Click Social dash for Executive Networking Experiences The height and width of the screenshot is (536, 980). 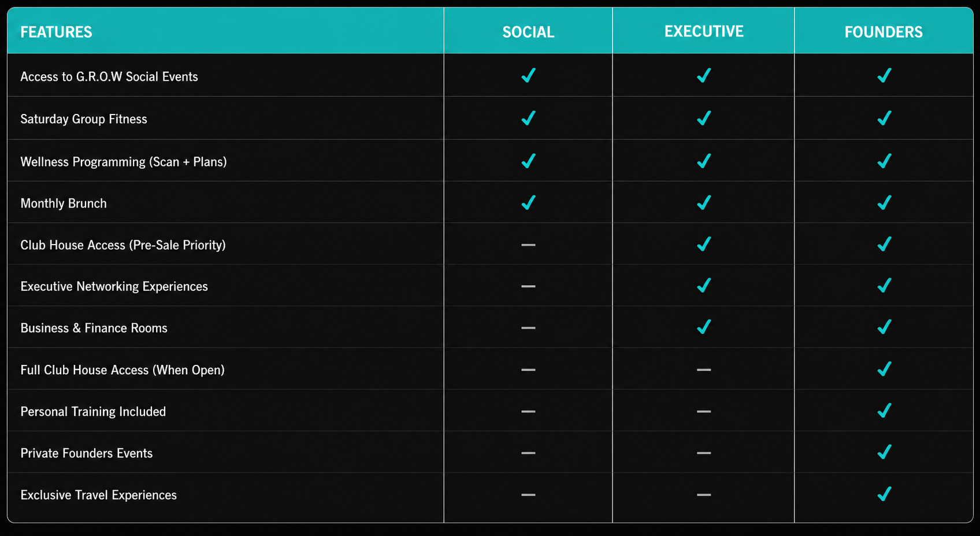coord(528,286)
